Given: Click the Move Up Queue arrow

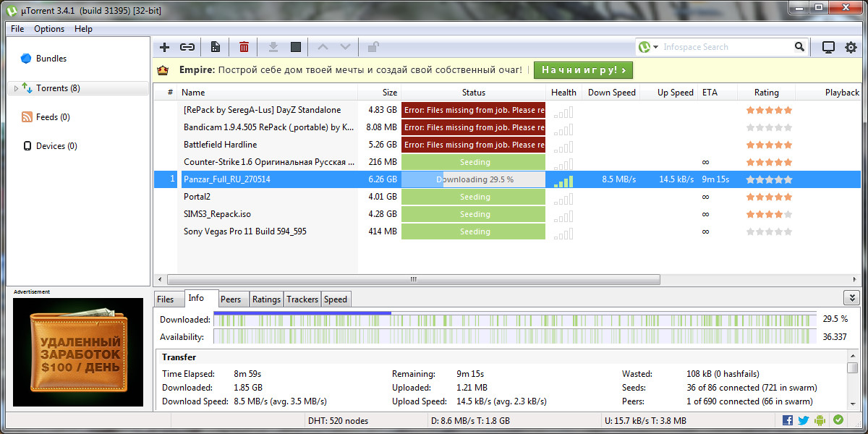Looking at the screenshot, I should point(323,47).
